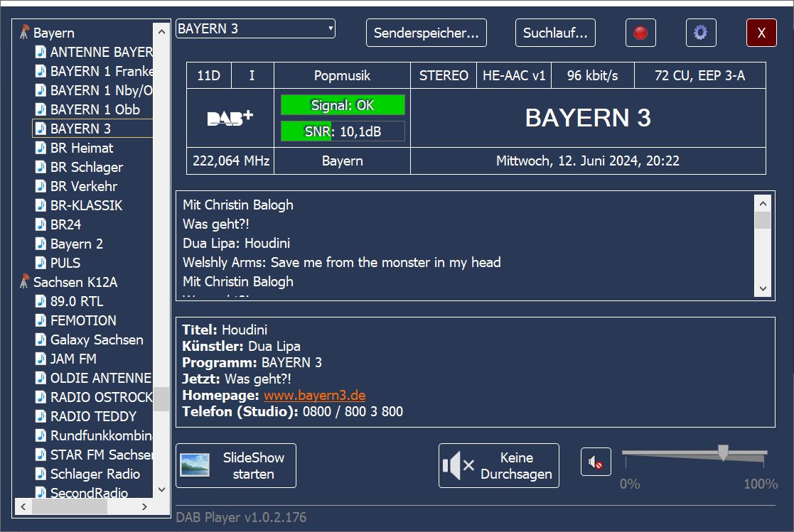Open the BAYERN 3 station dropdown
The width and height of the screenshot is (794, 532).
331,29
